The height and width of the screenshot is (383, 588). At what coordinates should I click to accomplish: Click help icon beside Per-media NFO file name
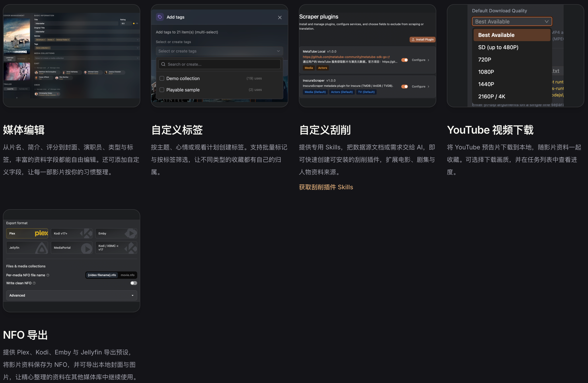(x=48, y=275)
